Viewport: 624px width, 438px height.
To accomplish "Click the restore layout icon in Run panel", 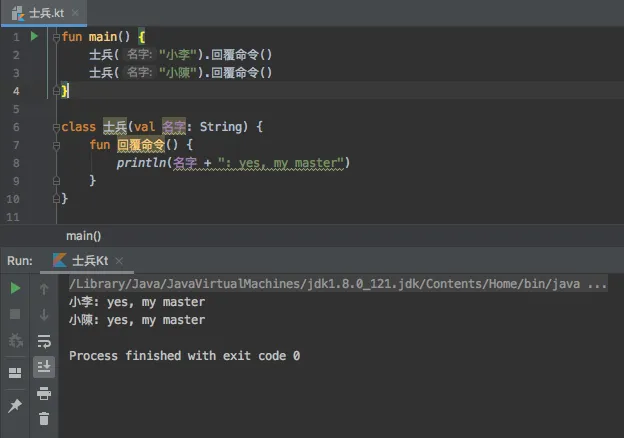I will tap(15, 373).
